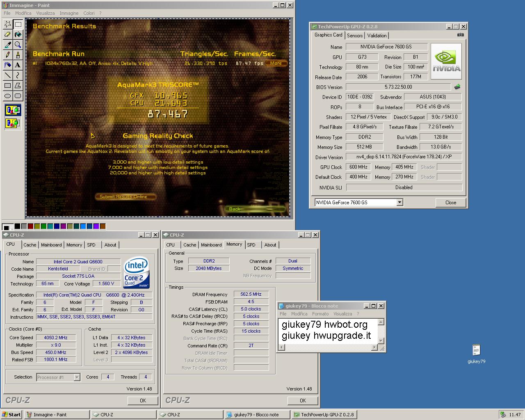Open the Processor #1 selection dropdown
Image resolution: width=525 pixels, height=420 pixels.
tap(77, 377)
